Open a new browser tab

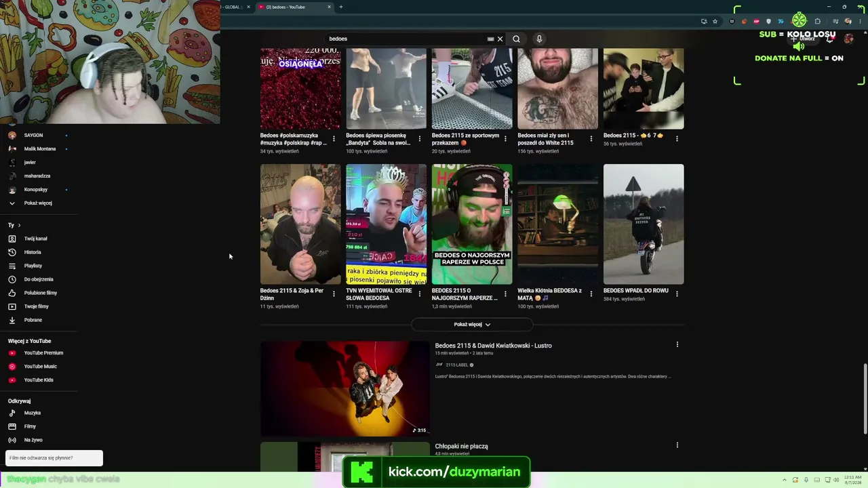(340, 7)
